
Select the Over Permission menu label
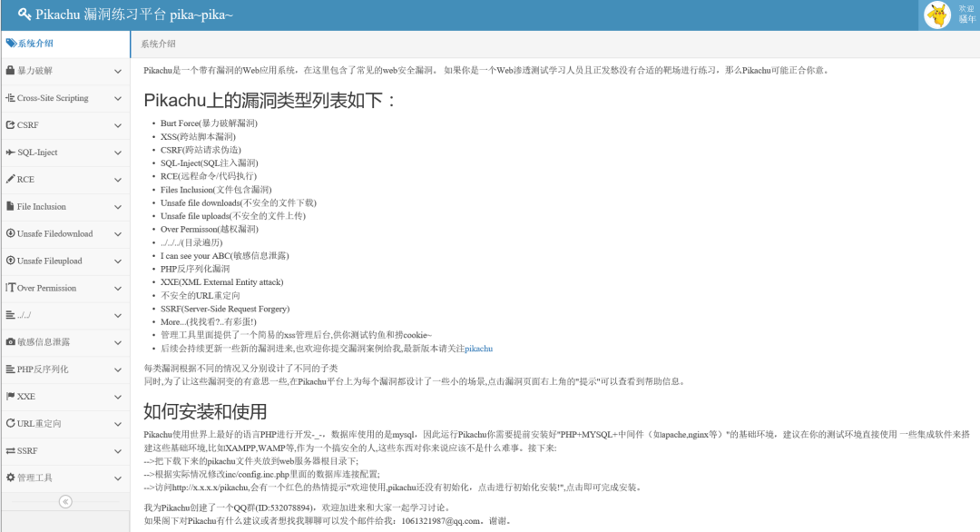pyautogui.click(x=47, y=288)
